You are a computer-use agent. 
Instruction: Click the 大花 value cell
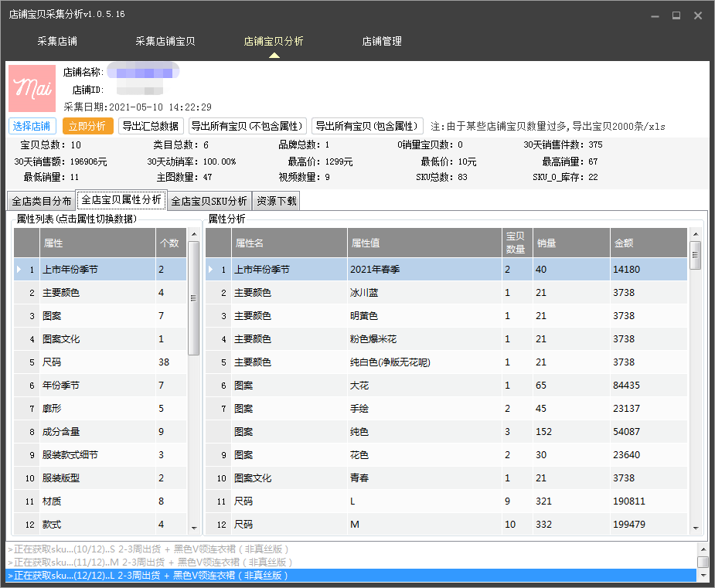tap(424, 386)
